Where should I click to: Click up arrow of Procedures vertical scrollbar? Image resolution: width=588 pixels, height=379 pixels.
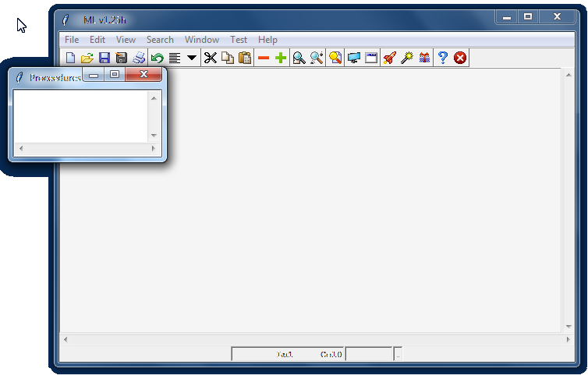154,98
